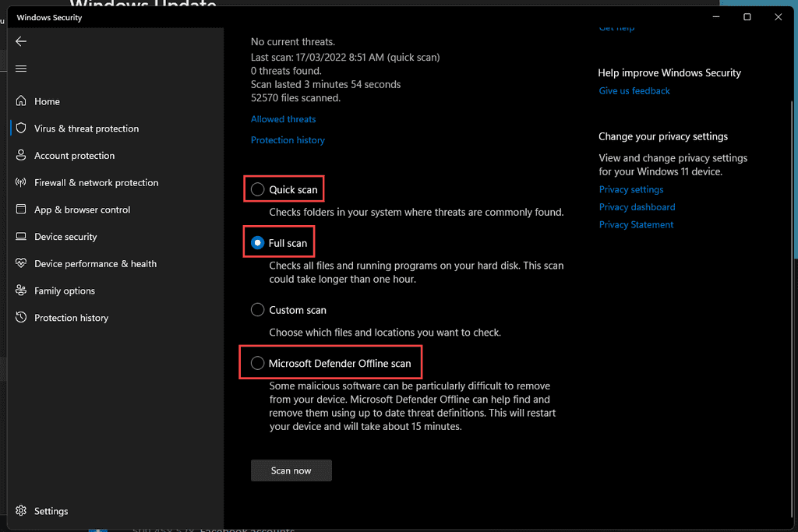
Task: Select Microsoft Defender Offline scan option
Action: point(258,363)
